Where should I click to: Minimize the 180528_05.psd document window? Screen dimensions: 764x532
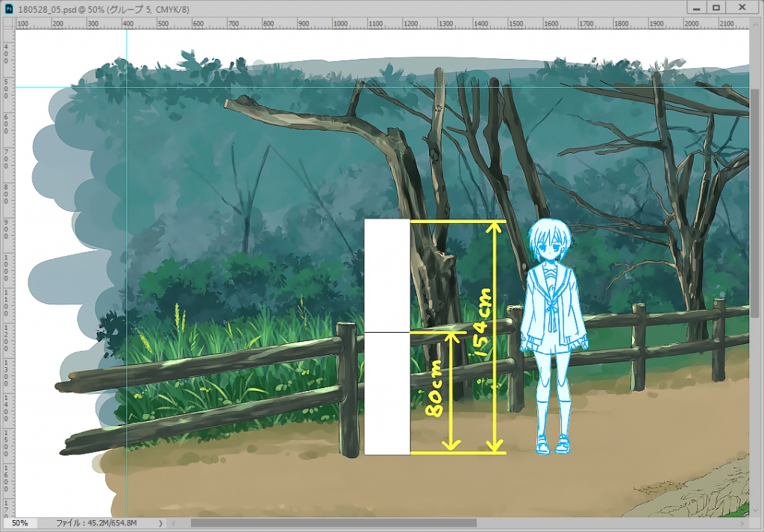tap(698, 7)
